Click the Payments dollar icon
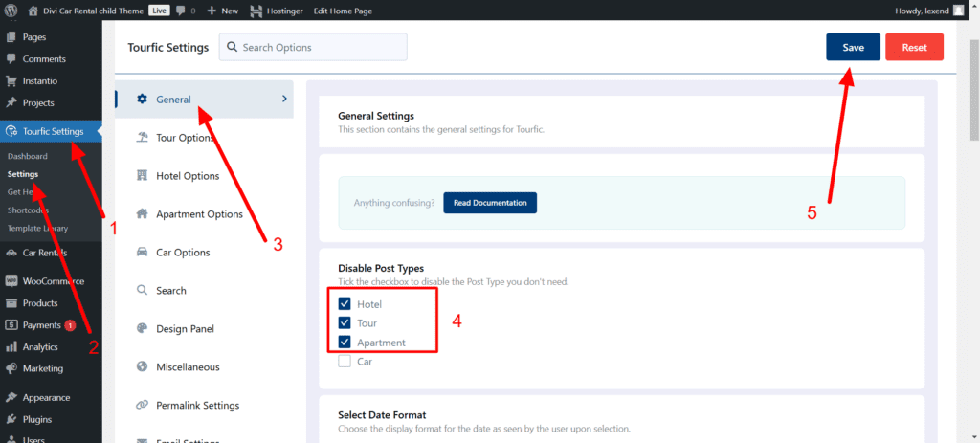The image size is (980, 443). [x=11, y=325]
